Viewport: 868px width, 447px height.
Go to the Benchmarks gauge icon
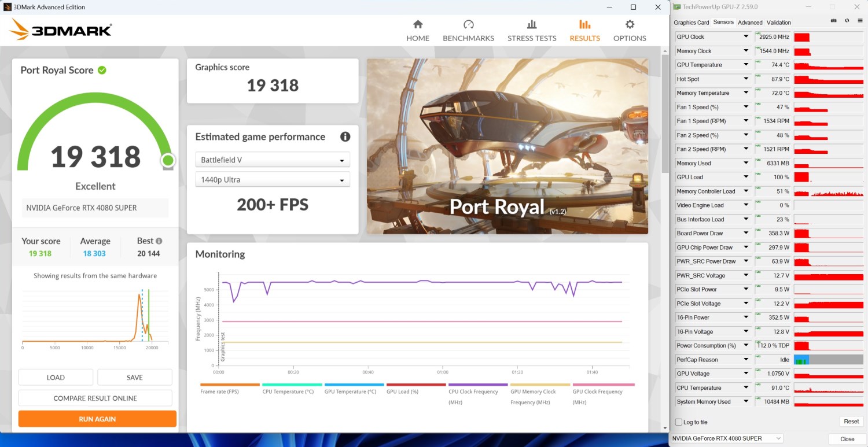point(468,25)
